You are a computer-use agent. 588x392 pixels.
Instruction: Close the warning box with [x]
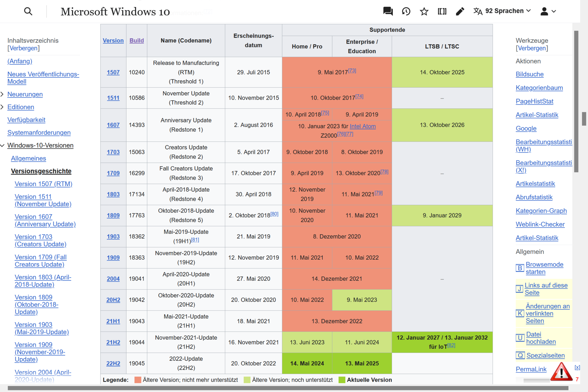coord(577,367)
